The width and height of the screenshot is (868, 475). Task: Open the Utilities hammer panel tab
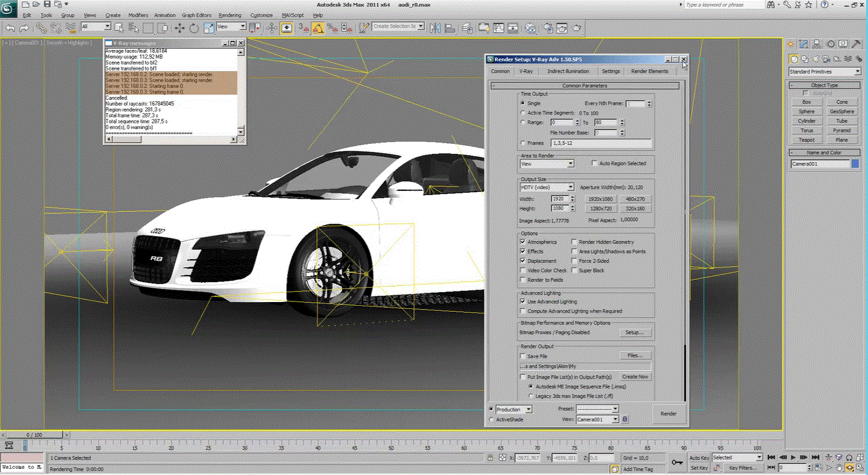point(856,44)
